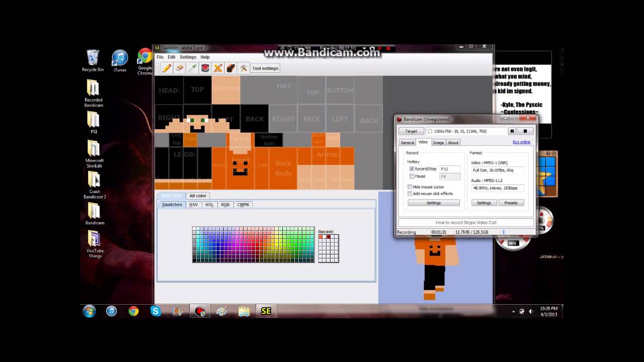Open iTunes from the taskbar

point(111,311)
